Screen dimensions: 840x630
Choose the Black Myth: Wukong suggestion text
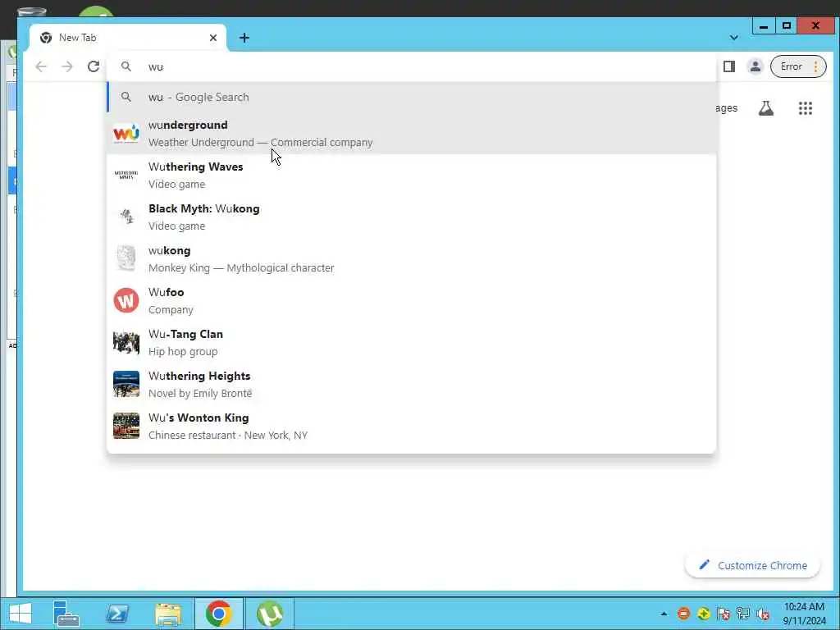click(204, 217)
